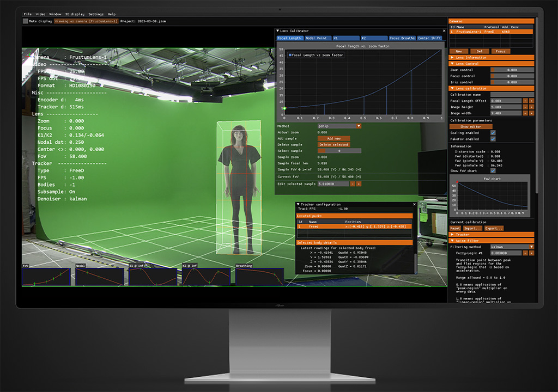This screenshot has height=392, width=558.
Task: Adjust the Zoom control slider
Action: [512, 70]
